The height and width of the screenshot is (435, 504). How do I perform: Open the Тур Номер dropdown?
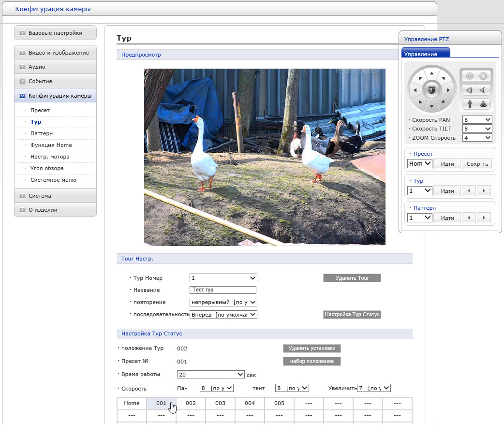223,278
